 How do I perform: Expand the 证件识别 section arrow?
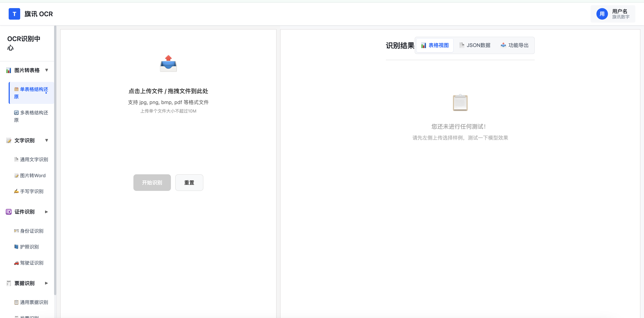pyautogui.click(x=46, y=212)
